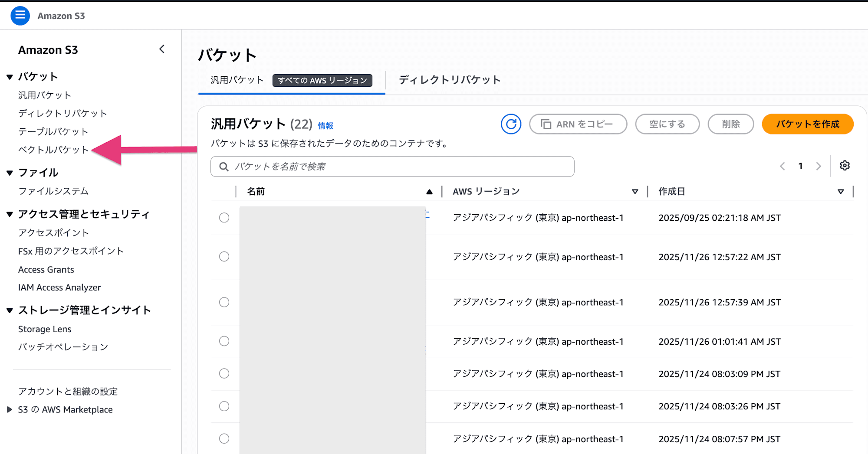Image resolution: width=868 pixels, height=454 pixels.
Task: Click 空にする button
Action: point(667,124)
